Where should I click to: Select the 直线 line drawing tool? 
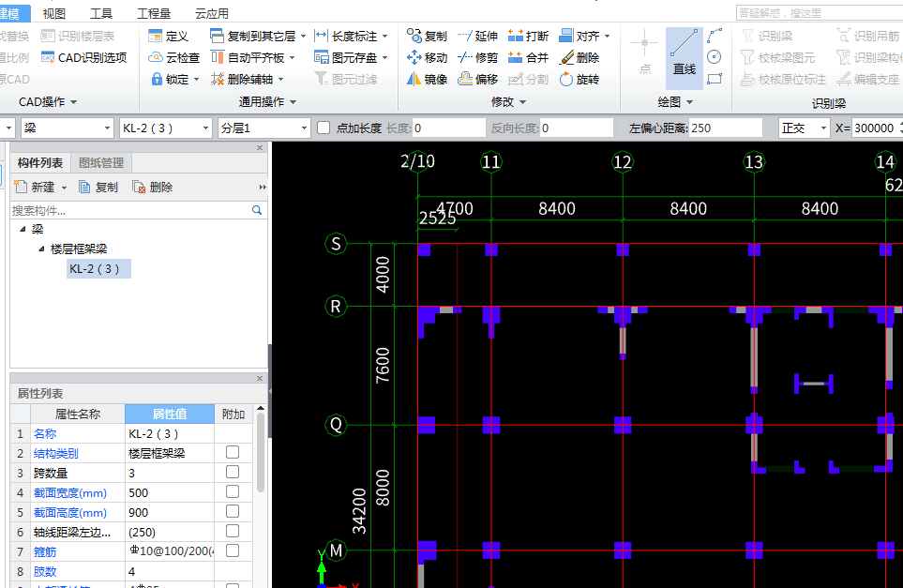(685, 58)
